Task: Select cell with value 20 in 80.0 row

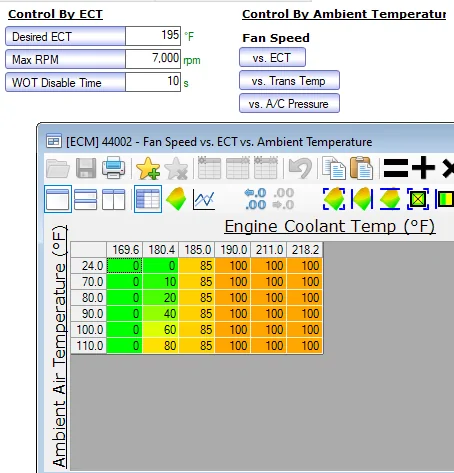Action: pyautogui.click(x=161, y=298)
